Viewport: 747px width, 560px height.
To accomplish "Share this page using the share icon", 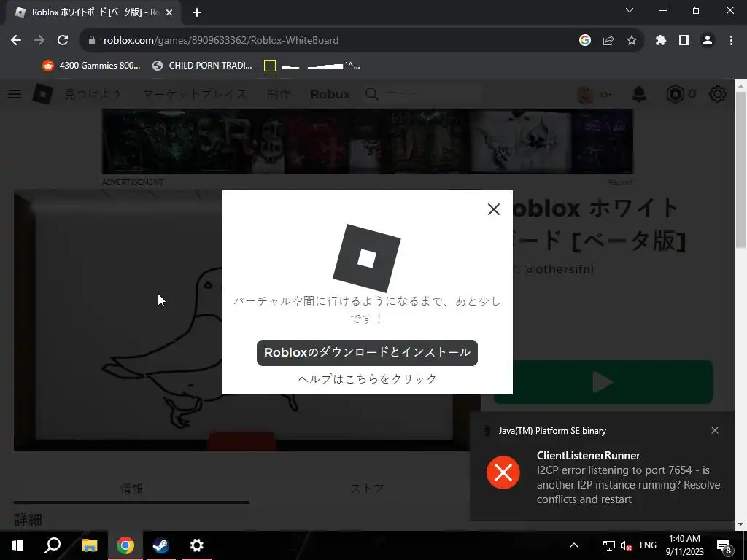I will coord(608,41).
